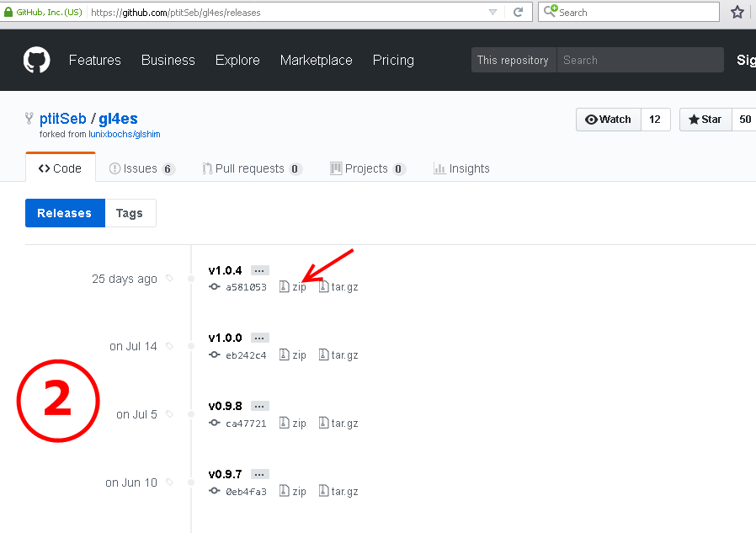Screen dimensions: 756x533
Task: Open commit 0eb4fa3
Action: [x=246, y=492]
